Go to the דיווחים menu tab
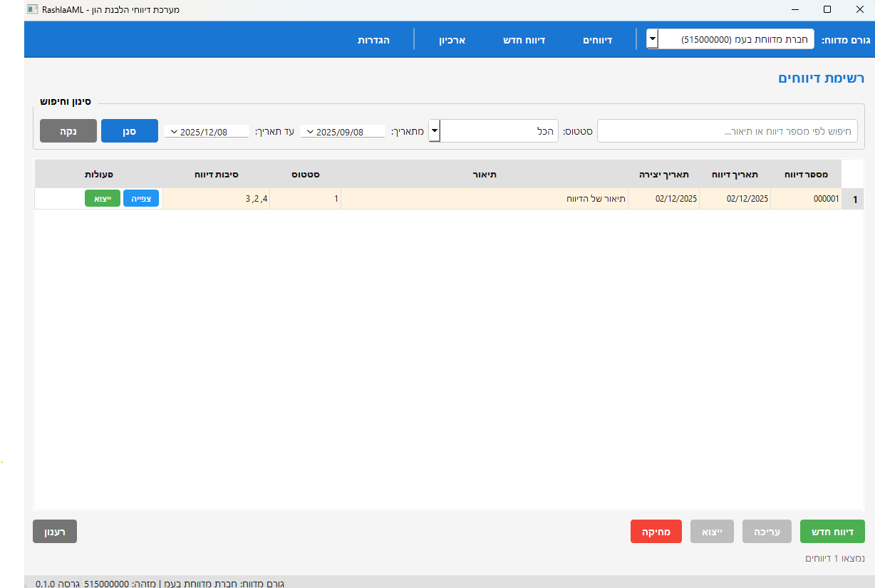This screenshot has height=588, width=875. (x=599, y=40)
